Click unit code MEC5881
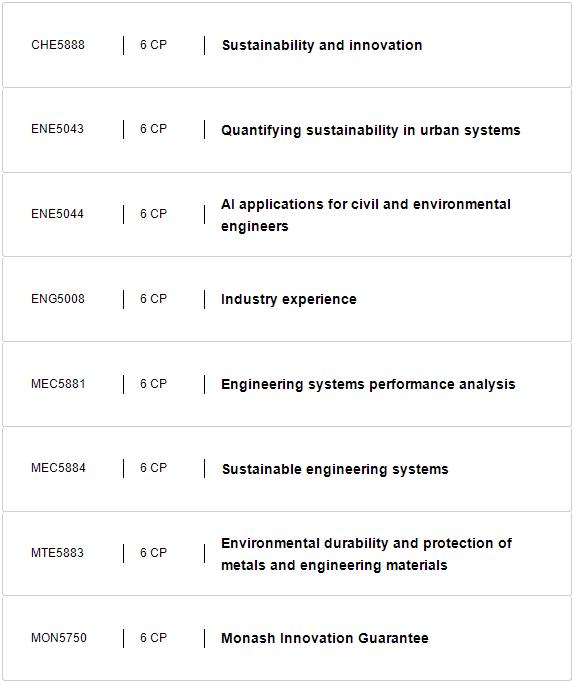Viewport: 574px width, 683px height. coord(58,384)
